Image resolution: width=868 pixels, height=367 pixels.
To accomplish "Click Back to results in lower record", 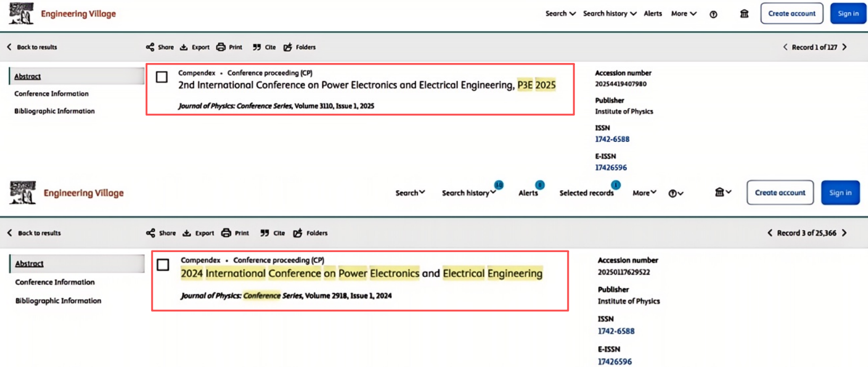I will click(34, 233).
